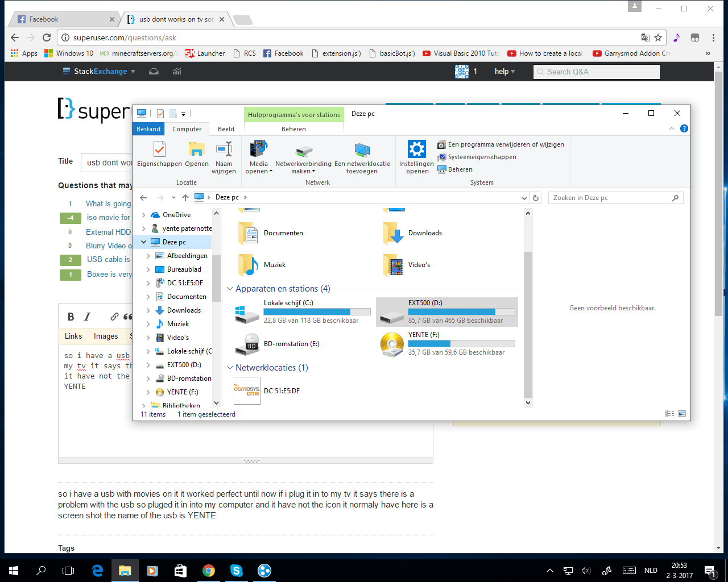The image size is (728, 582).
Task: Collapse the Apparaten en stations section
Action: [x=230, y=289]
